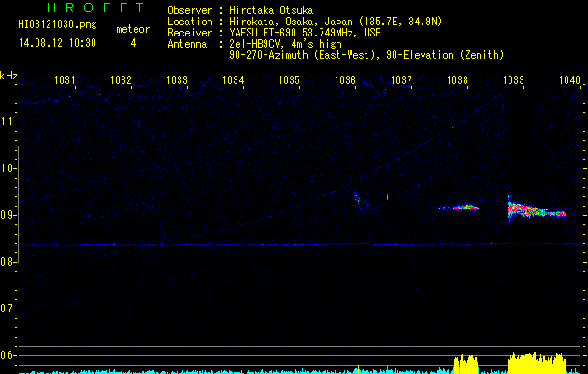The height and width of the screenshot is (374, 588).
Task: Click the 0.6 frequency axis label
Action: click(x=7, y=355)
